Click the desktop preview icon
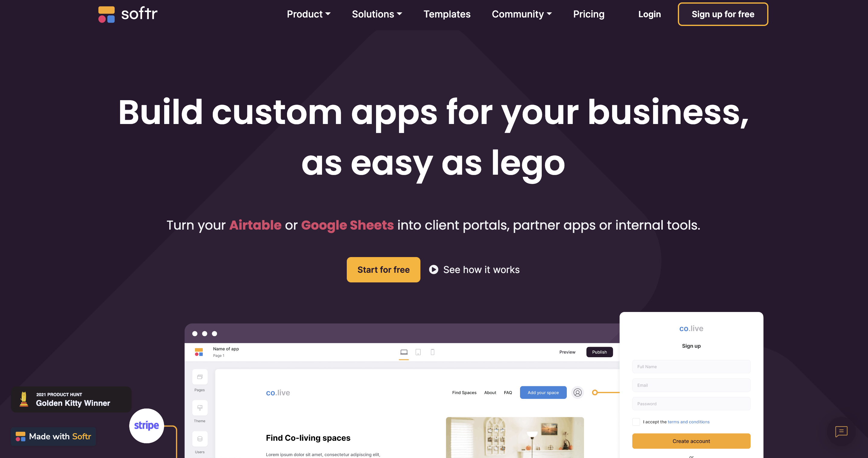868x458 pixels. point(404,351)
